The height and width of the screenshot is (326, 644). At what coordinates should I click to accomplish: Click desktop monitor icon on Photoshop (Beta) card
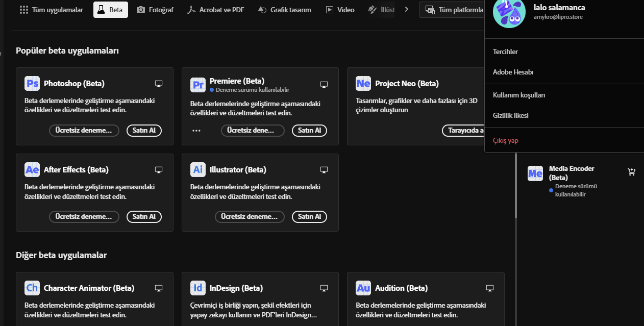point(159,84)
